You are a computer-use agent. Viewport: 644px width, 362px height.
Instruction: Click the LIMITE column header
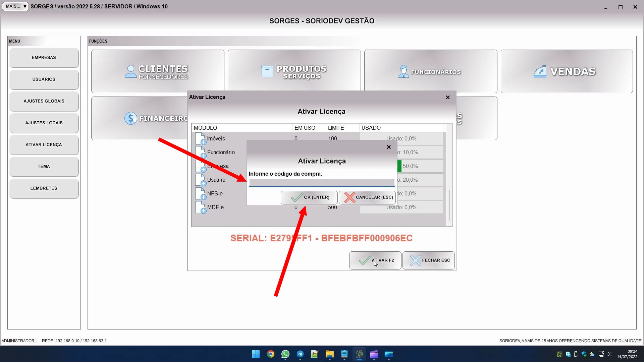[x=342, y=128]
